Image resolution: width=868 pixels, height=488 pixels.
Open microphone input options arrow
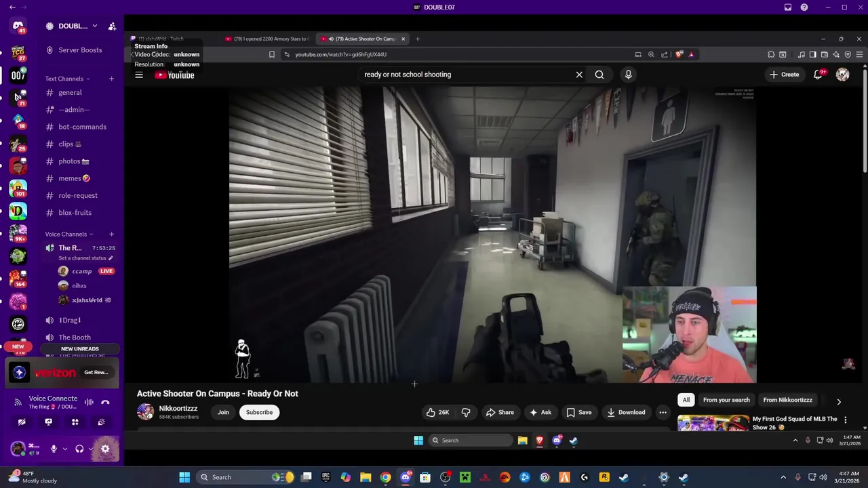point(65,449)
